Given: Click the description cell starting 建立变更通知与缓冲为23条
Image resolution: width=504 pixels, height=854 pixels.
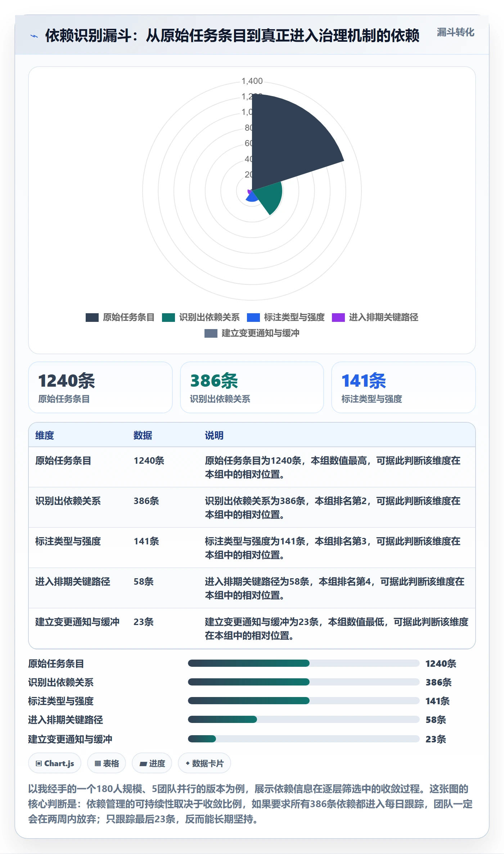Looking at the screenshot, I should tap(337, 629).
